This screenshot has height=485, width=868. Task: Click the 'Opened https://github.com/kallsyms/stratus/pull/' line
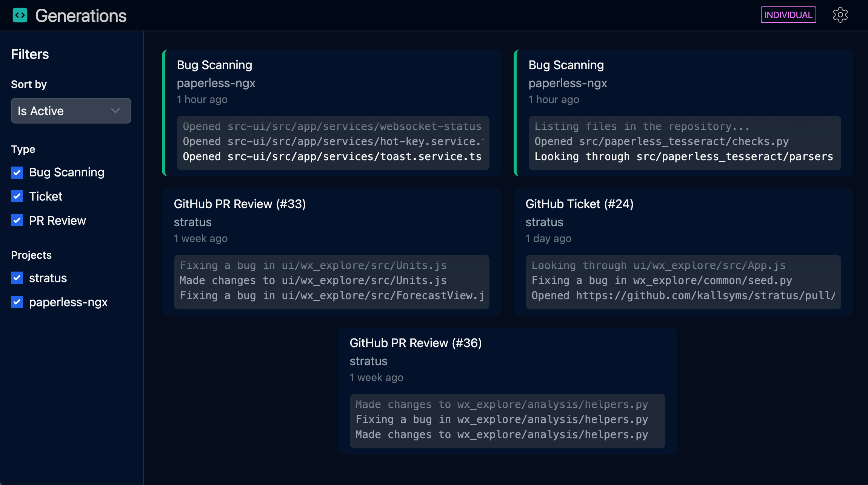[683, 295]
